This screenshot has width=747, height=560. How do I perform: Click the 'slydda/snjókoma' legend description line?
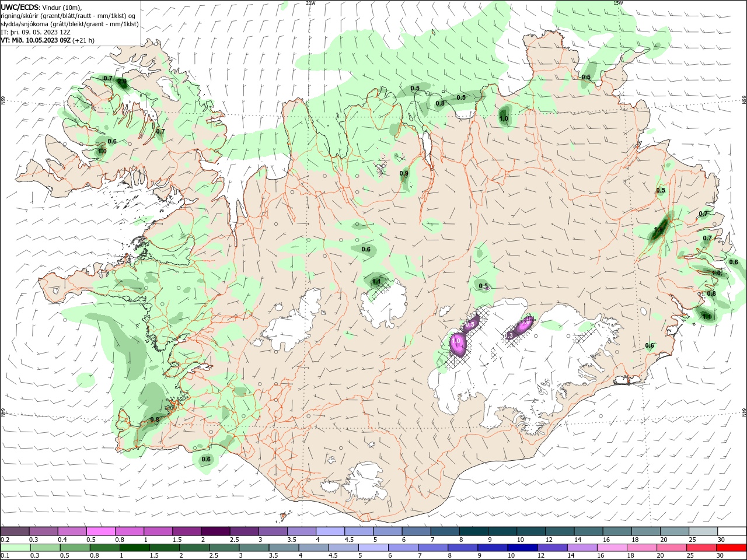[x=69, y=24]
